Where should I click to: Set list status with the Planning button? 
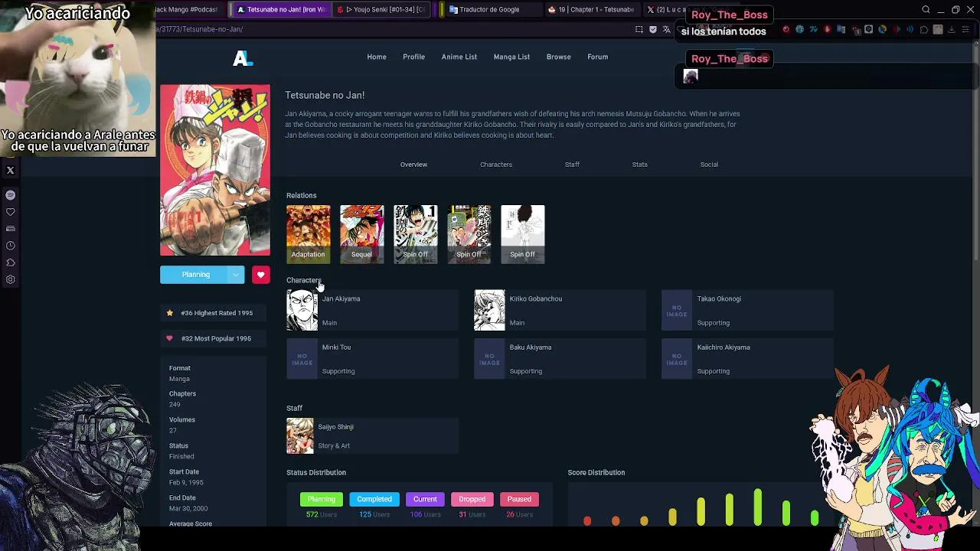click(x=196, y=275)
